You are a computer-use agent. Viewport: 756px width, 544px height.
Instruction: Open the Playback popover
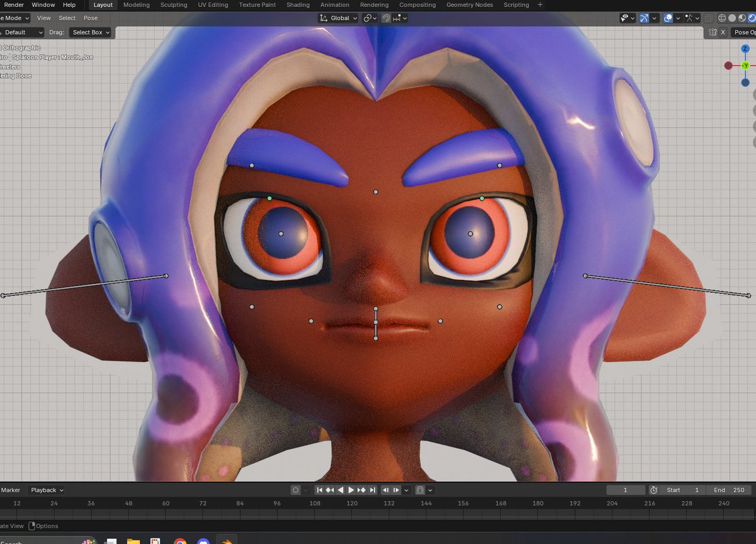[x=47, y=490]
